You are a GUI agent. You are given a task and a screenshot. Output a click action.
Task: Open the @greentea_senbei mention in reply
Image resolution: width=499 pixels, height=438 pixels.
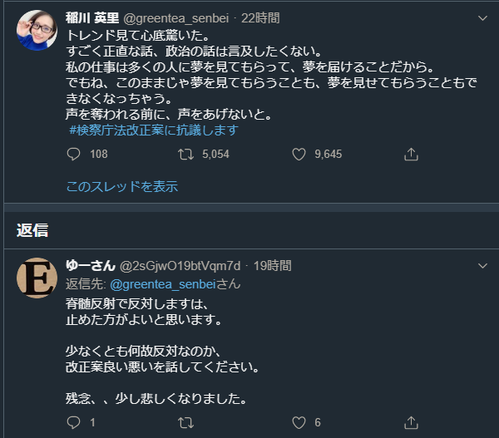pyautogui.click(x=163, y=284)
